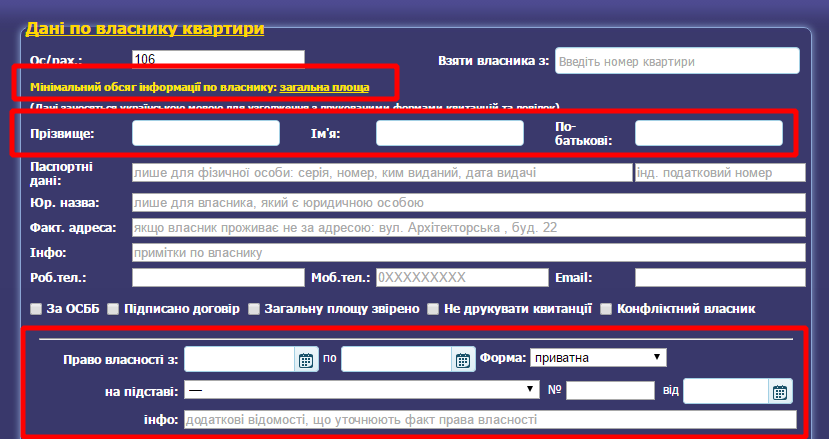Tick 'Не друкувати квитанції' checkbox
The image size is (829, 439).
pyautogui.click(x=433, y=309)
